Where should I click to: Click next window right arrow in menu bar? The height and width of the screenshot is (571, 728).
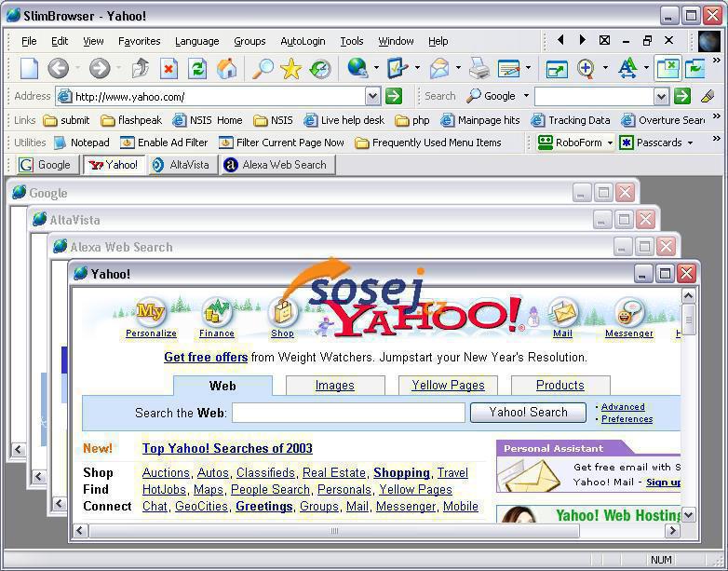[582, 40]
